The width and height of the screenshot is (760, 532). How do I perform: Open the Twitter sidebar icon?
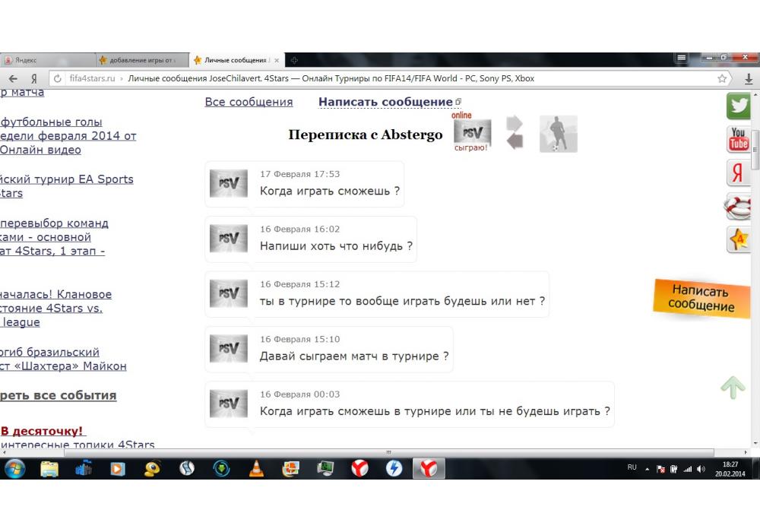(738, 105)
